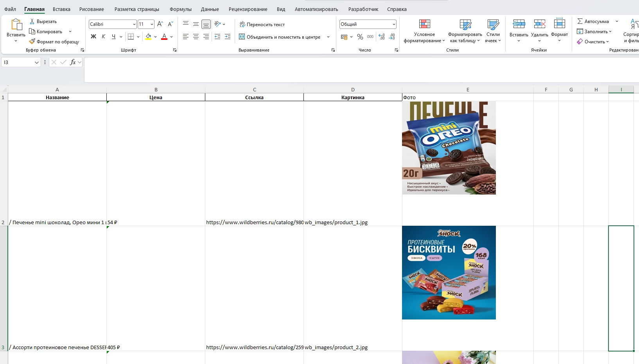Open Format as Table (Форматировать как таблицу)
This screenshot has height=364, width=639.
pyautogui.click(x=465, y=31)
